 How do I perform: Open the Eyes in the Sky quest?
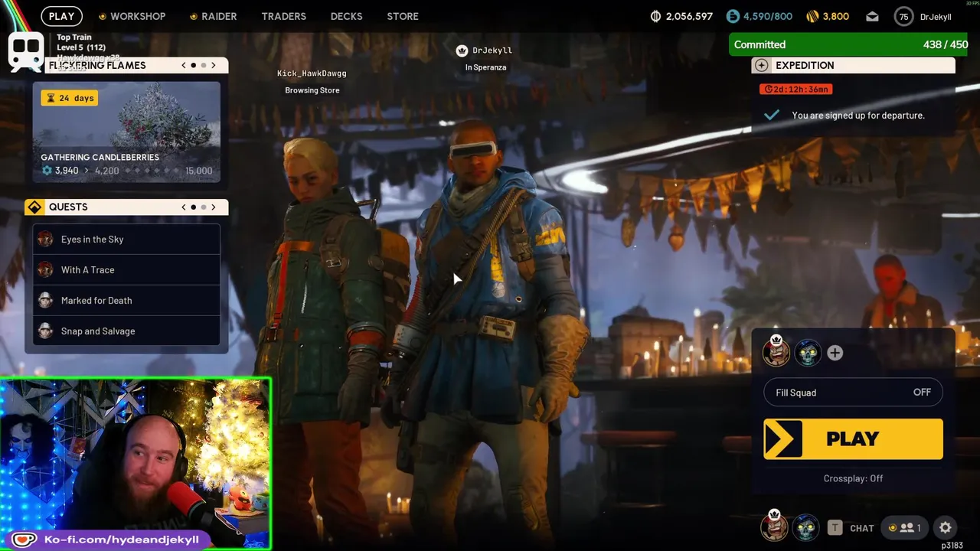tap(126, 239)
